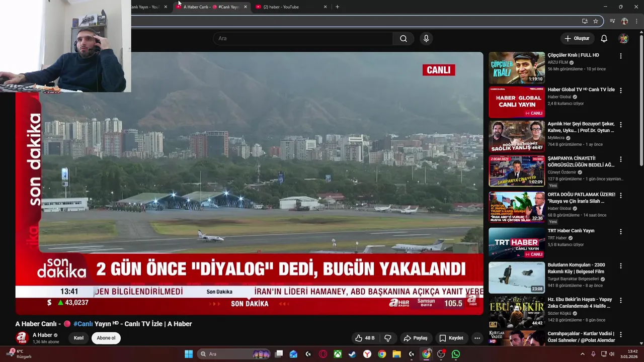Open the Chrome profile avatar

click(624, 21)
